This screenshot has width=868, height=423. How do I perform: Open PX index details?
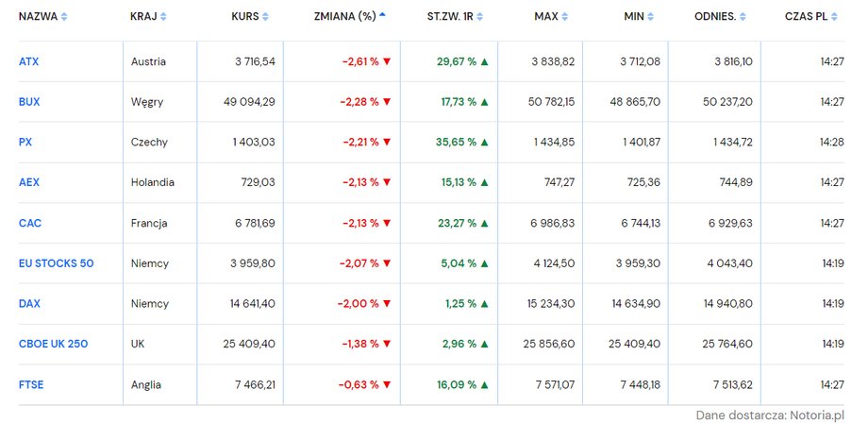pyautogui.click(x=25, y=142)
